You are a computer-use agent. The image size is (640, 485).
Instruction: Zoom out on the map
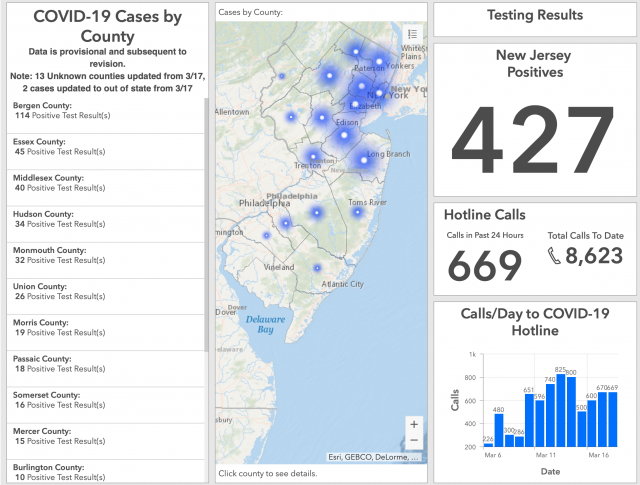(x=414, y=441)
